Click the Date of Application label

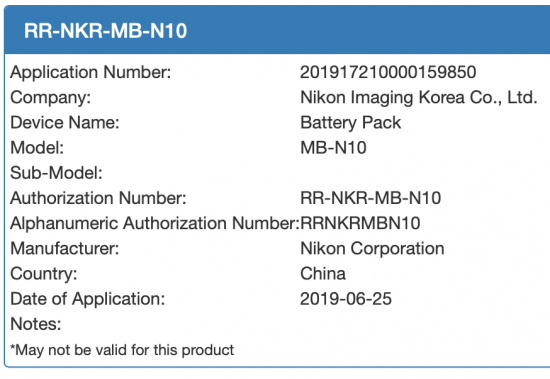pos(87,299)
